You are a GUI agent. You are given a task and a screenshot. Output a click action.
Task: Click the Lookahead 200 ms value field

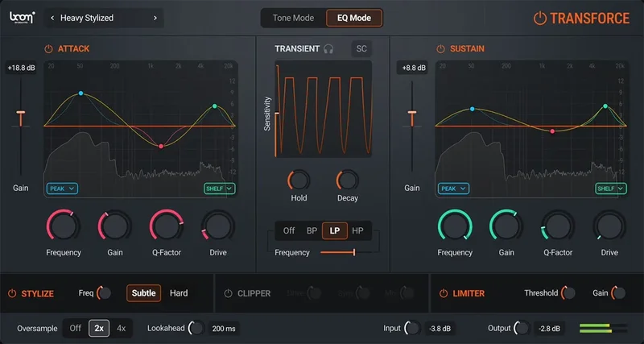[224, 329]
